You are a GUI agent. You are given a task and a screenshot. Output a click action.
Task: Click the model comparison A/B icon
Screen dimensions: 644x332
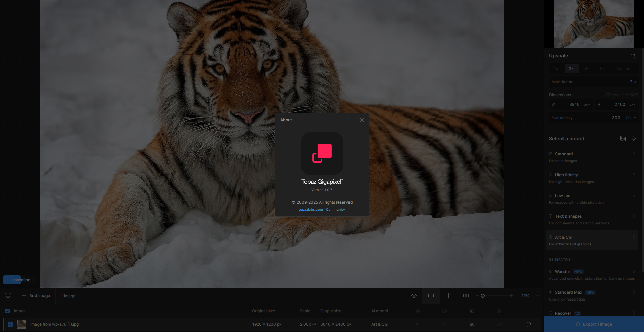pyautogui.click(x=623, y=139)
